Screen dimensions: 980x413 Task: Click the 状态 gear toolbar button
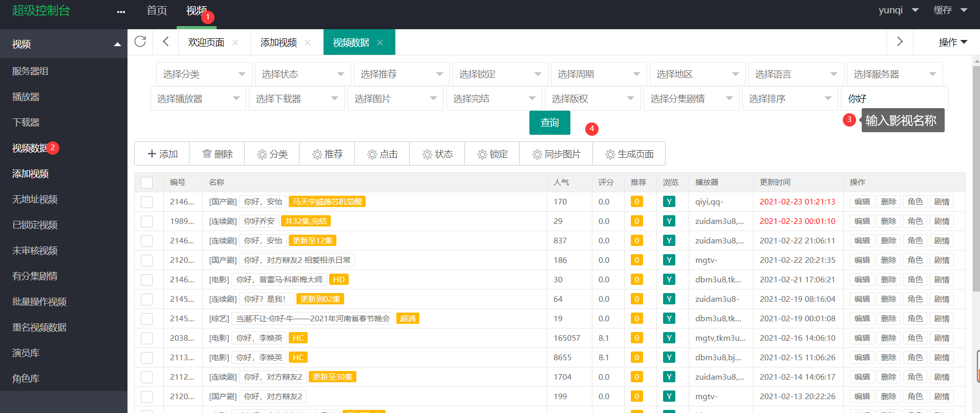pyautogui.click(x=437, y=154)
